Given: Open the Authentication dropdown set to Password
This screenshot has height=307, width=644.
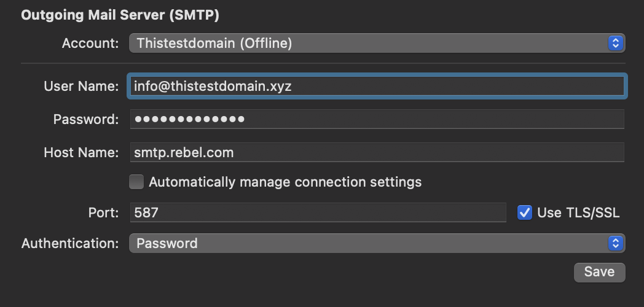Looking at the screenshot, I should point(377,243).
